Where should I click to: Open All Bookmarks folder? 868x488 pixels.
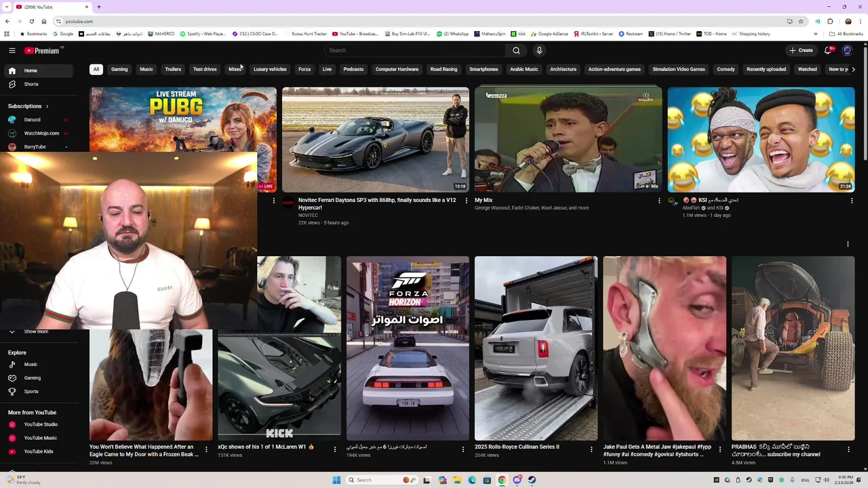coord(846,34)
